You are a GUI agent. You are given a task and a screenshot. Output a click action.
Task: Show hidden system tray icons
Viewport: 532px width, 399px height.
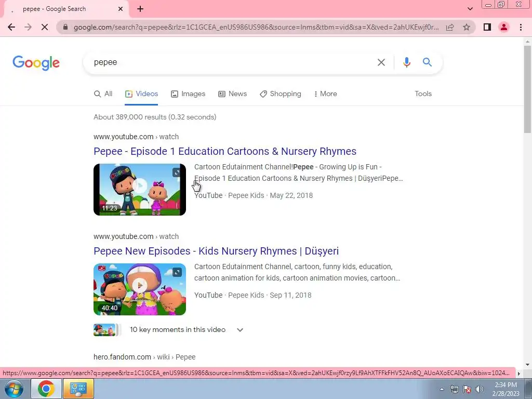click(442, 389)
